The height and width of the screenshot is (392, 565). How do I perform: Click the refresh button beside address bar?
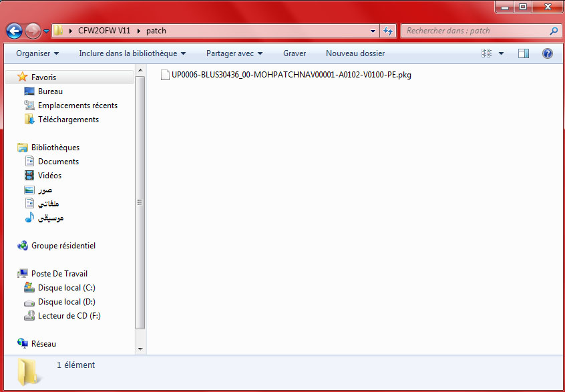tap(388, 31)
